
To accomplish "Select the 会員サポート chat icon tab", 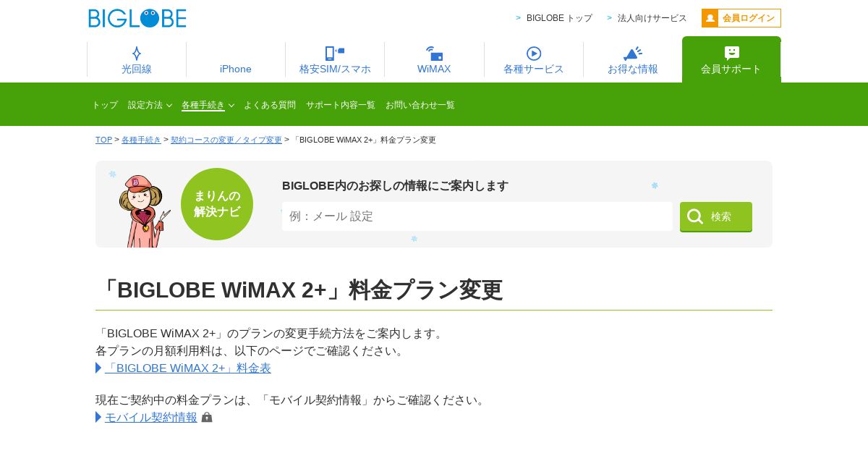I will coord(731,59).
